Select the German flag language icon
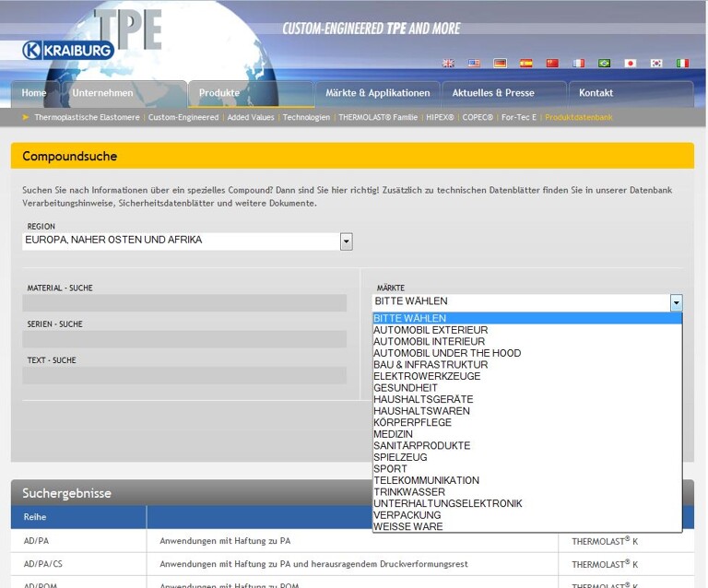The width and height of the screenshot is (708, 588). click(x=500, y=64)
